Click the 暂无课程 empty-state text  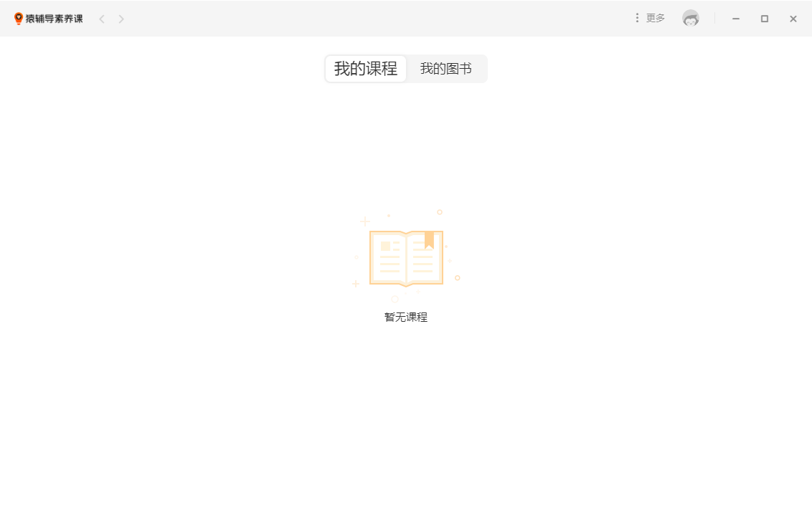coord(405,317)
